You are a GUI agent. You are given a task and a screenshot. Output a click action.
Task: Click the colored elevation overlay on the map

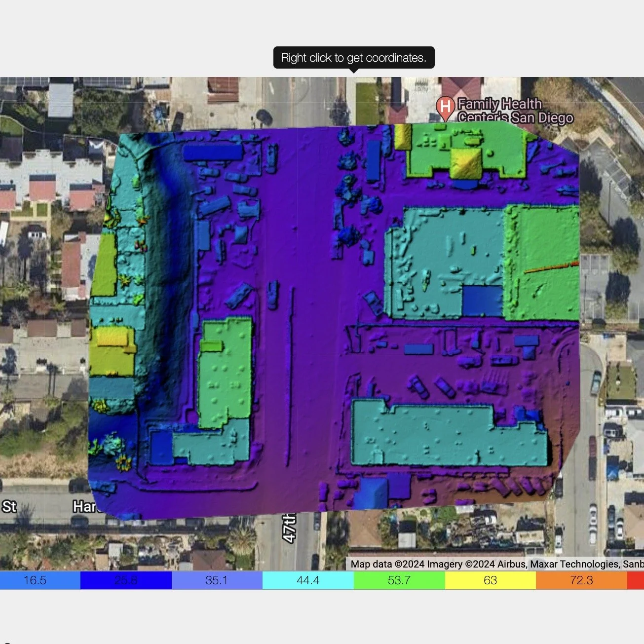click(334, 321)
